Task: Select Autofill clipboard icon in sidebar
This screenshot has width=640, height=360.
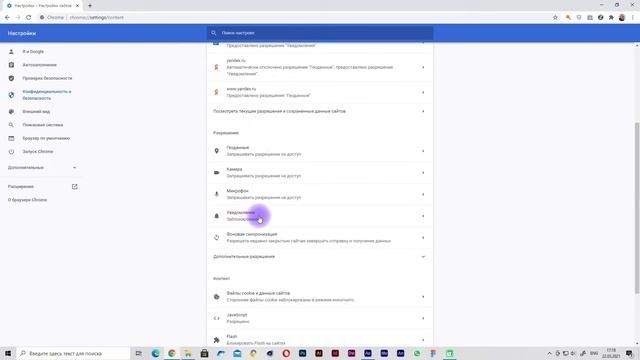Action: (11, 65)
